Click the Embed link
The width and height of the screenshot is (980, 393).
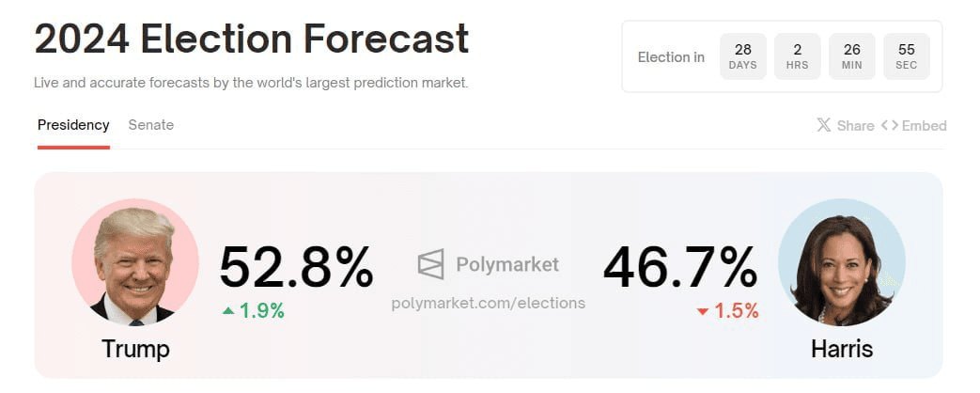[924, 126]
